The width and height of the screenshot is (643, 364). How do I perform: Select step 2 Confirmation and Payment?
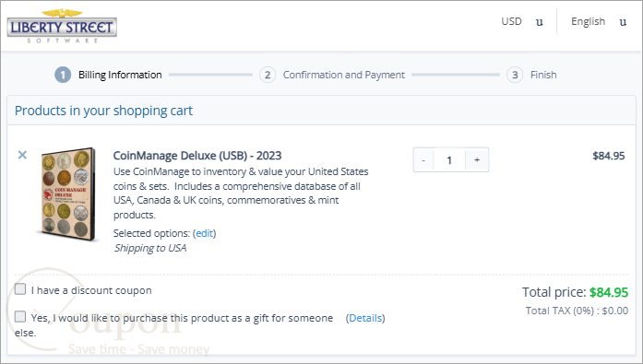pos(332,75)
